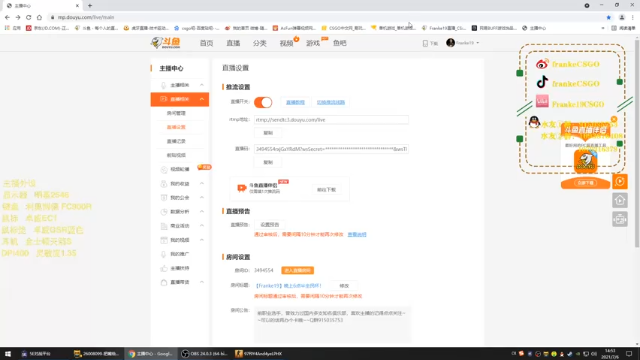Reload the page with browser refresh icon
Screen dimensions: 640x360
(29, 17)
